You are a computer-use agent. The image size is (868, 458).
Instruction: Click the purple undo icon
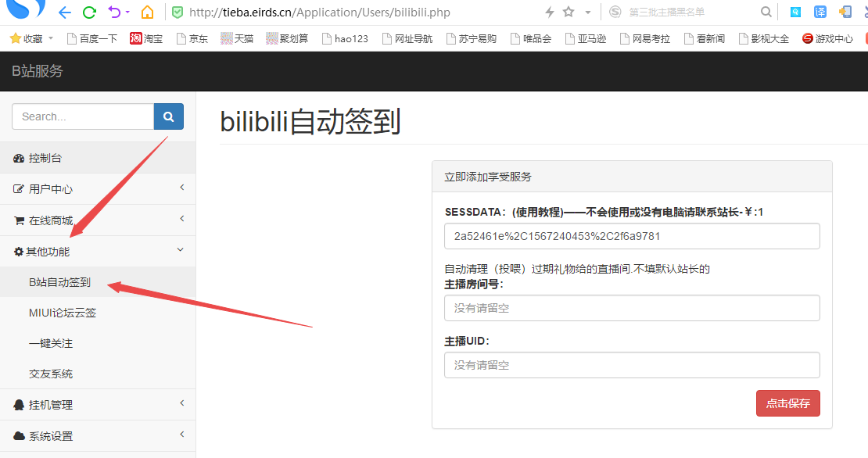pos(114,12)
